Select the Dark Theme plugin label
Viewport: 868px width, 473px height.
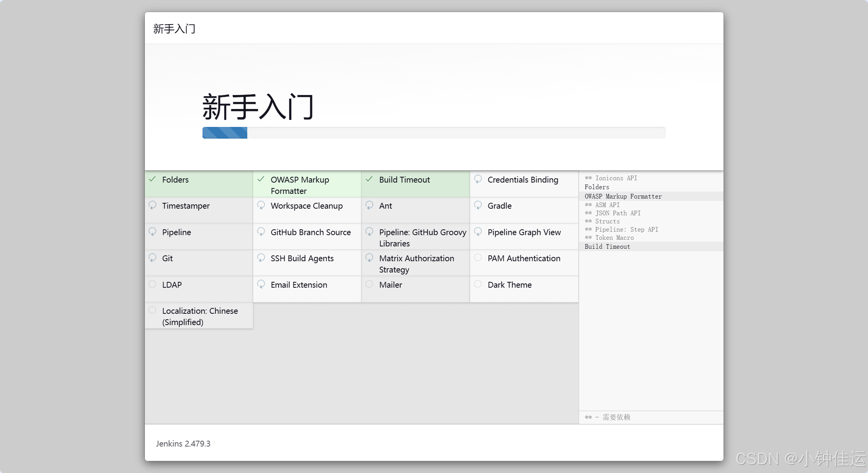click(510, 285)
